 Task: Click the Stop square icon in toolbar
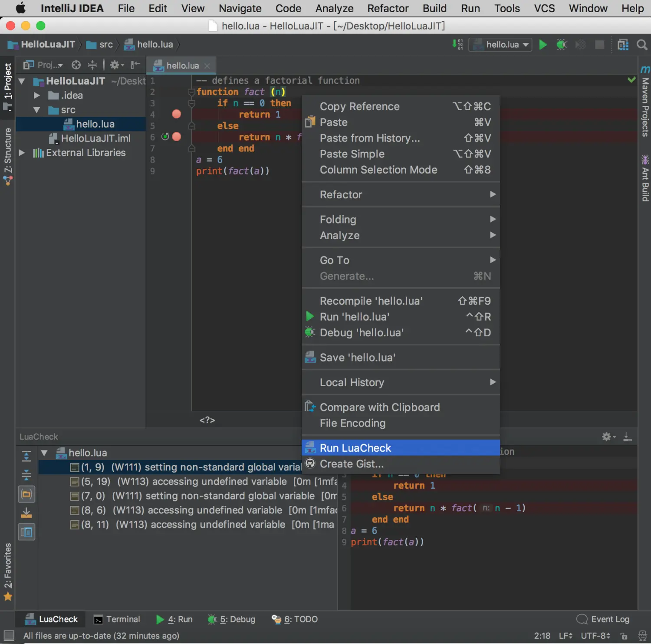tap(599, 45)
